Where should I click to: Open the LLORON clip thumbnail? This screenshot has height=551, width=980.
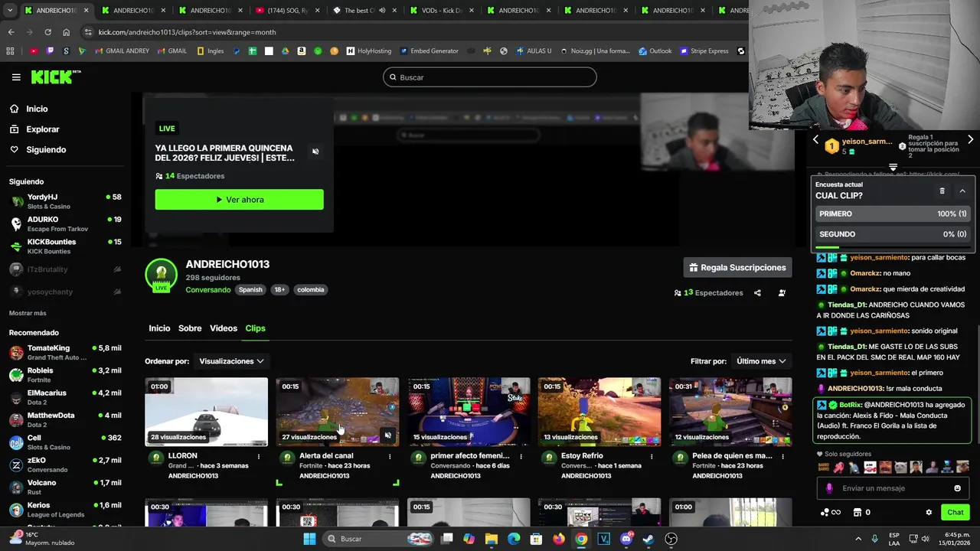[207, 412]
